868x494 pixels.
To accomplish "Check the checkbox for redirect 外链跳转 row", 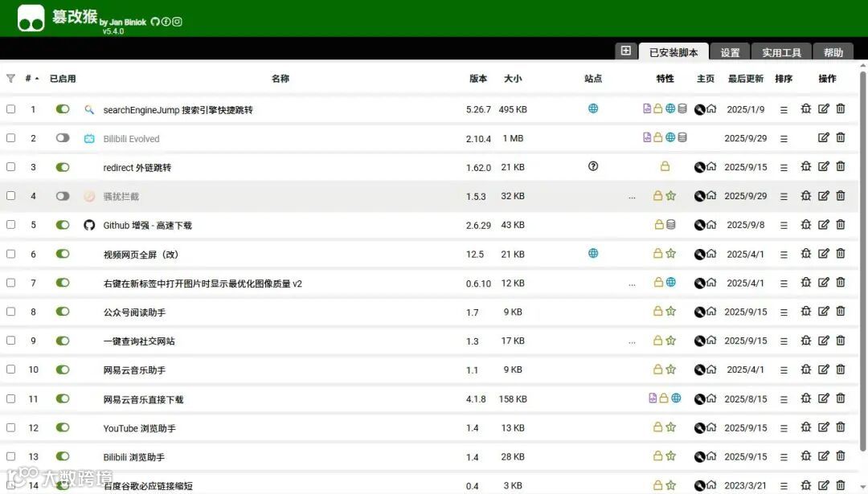I will 10,166.
